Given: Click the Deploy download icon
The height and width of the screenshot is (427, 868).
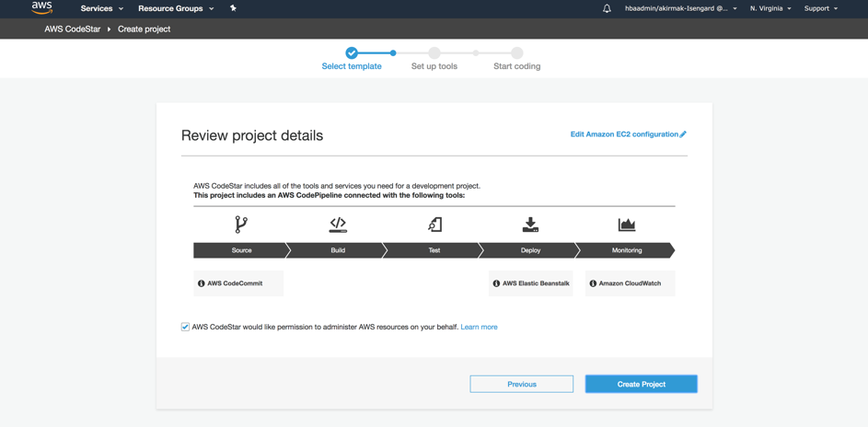Looking at the screenshot, I should (x=530, y=224).
